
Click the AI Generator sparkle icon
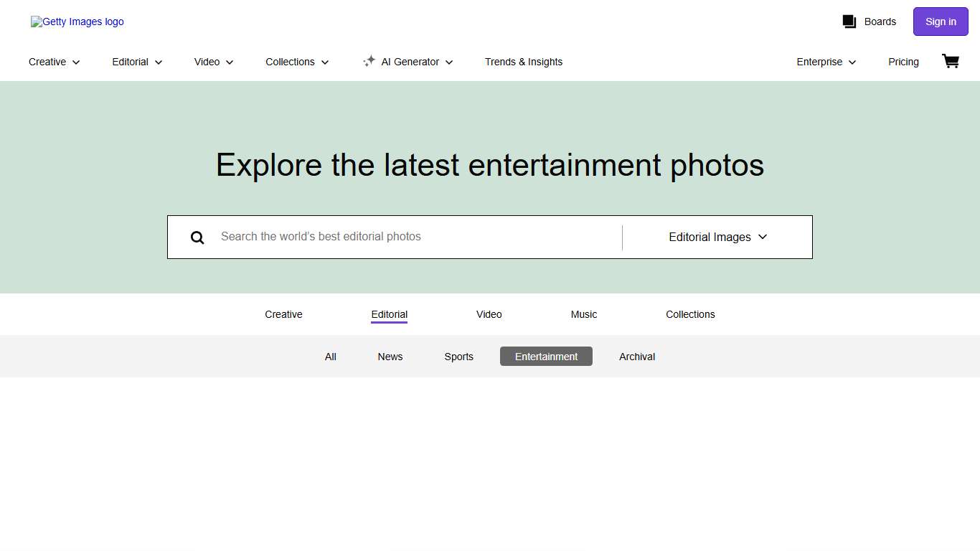(x=369, y=61)
